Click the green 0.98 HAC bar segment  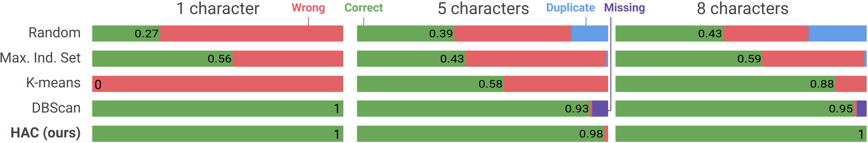pos(480,134)
